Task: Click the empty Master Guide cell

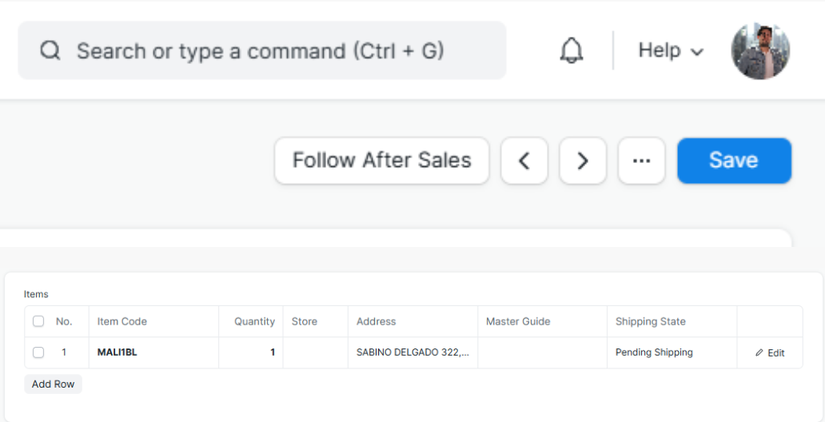Action: click(x=541, y=353)
